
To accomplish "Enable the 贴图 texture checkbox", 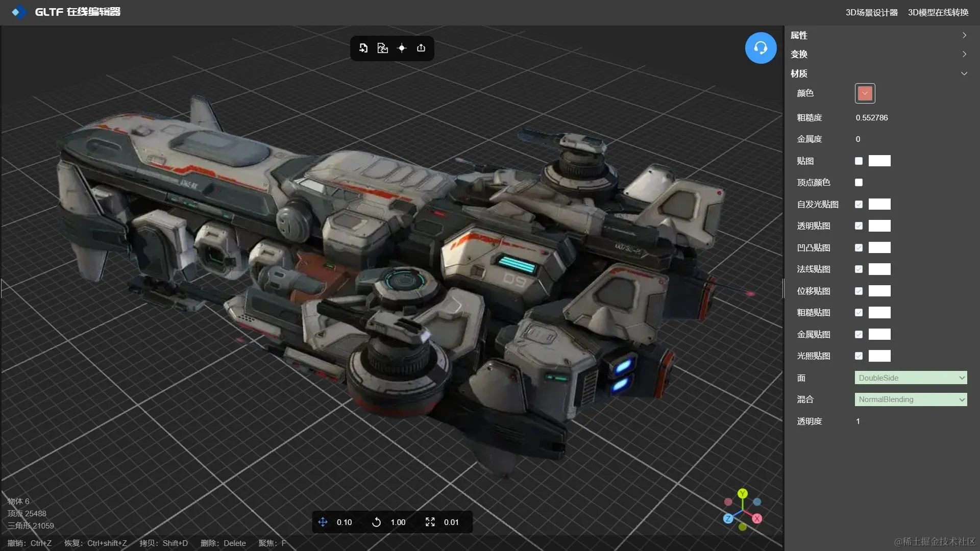I will pyautogui.click(x=859, y=161).
